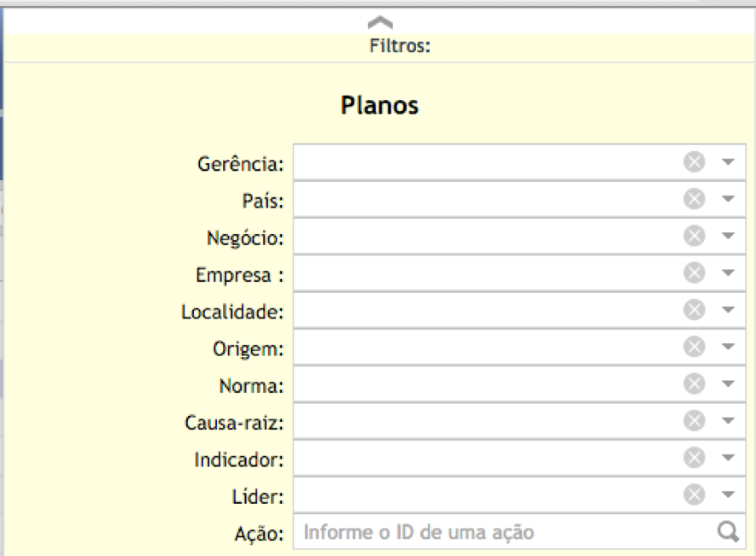Click the magnifier search icon in Ação field
This screenshot has height=556, width=756.
[728, 532]
